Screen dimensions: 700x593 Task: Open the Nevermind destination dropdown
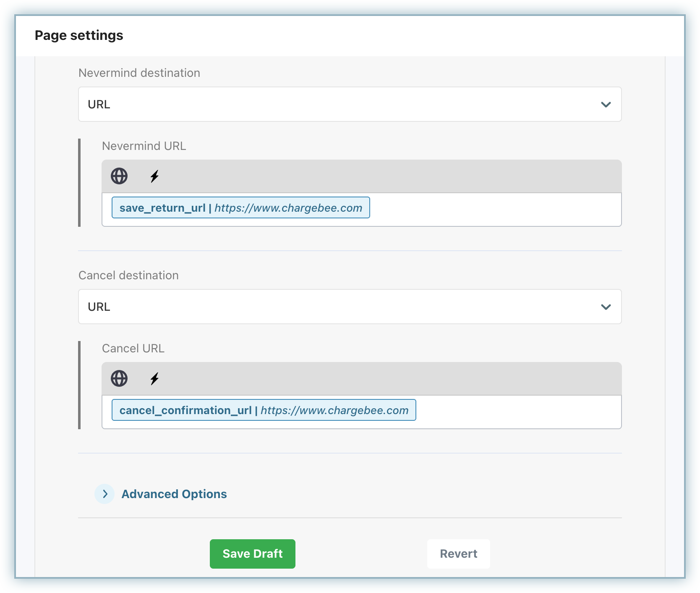(x=336, y=105)
